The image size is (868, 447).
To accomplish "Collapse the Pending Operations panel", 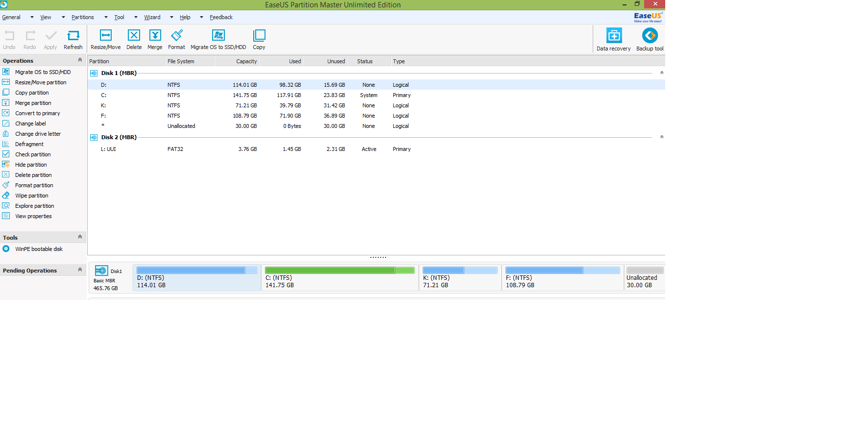I will (x=80, y=270).
